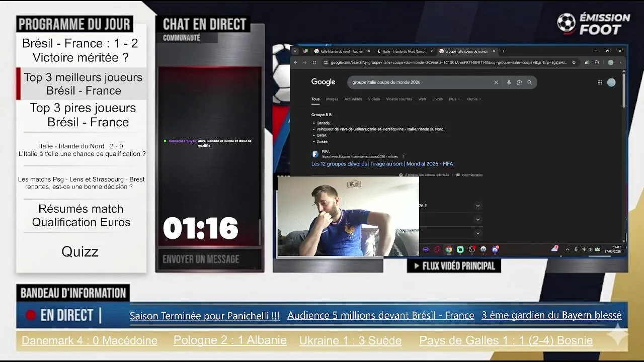Open the Plus filter dropdown
Screen dimensions: 644x362
(x=454, y=99)
